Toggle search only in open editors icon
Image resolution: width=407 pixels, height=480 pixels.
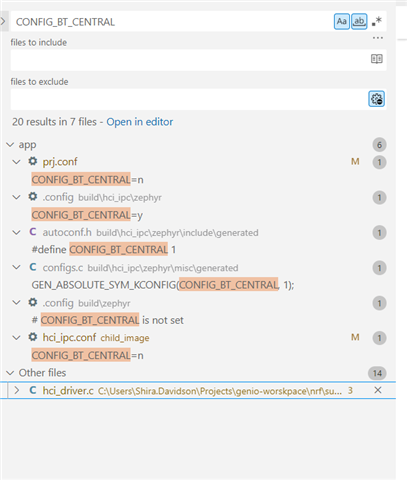[377, 59]
